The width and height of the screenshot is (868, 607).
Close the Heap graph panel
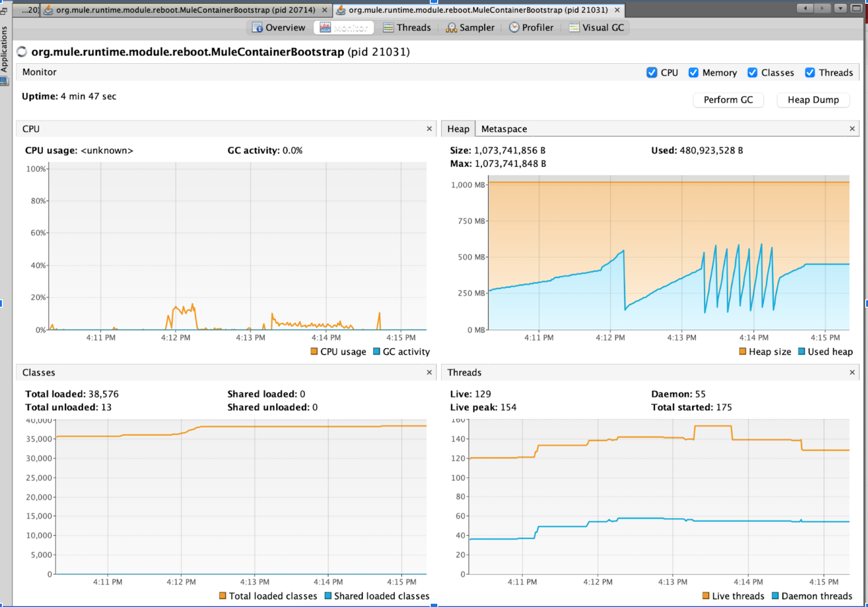[852, 129]
